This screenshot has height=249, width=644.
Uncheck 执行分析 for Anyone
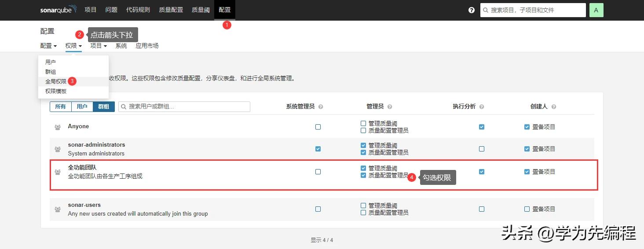point(482,127)
